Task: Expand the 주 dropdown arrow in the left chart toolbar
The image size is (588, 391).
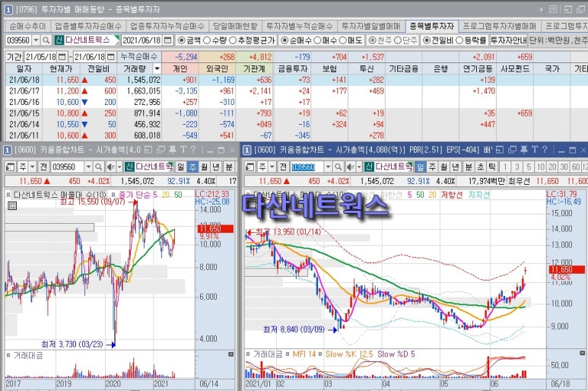Action: pos(32,167)
